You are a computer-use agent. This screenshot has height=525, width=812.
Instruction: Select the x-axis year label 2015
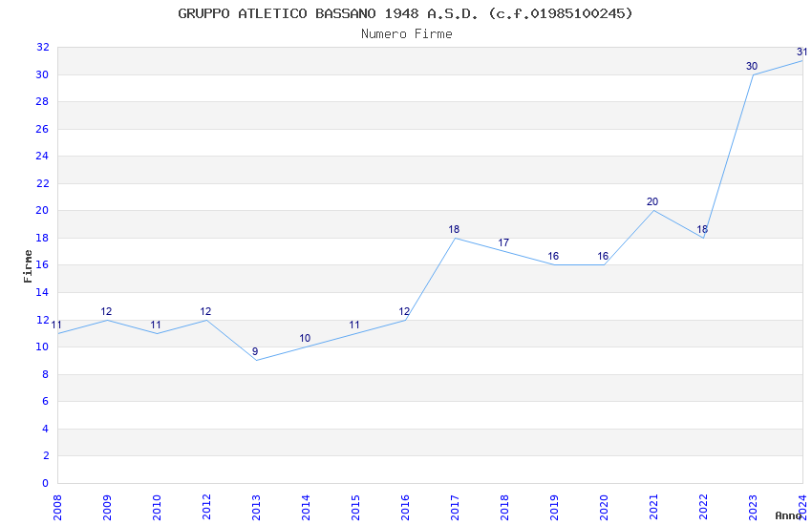click(x=355, y=507)
